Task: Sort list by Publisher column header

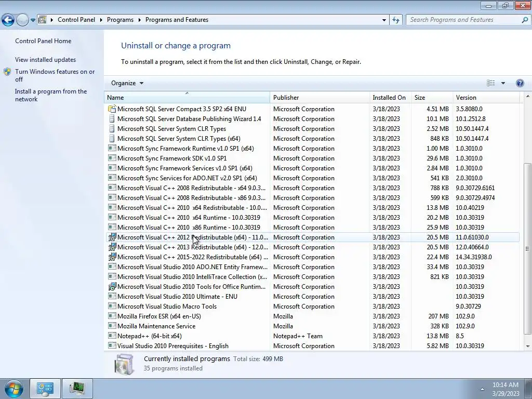Action: [x=320, y=98]
